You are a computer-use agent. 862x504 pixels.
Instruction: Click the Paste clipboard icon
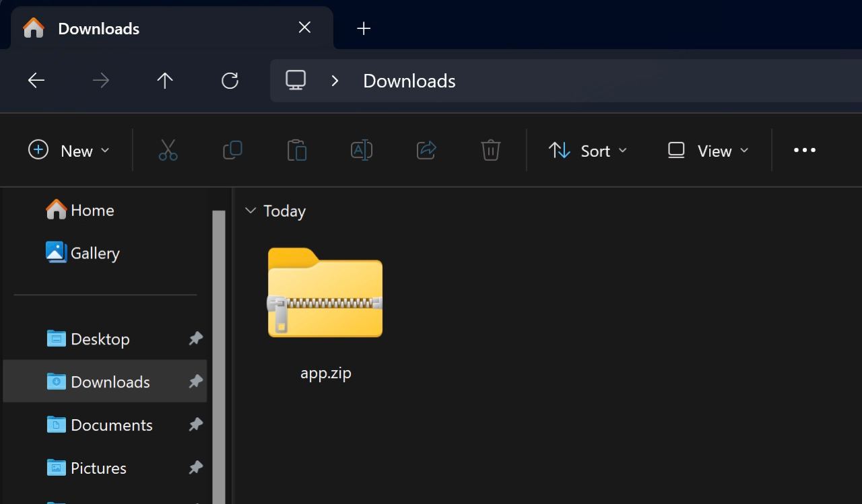(296, 150)
